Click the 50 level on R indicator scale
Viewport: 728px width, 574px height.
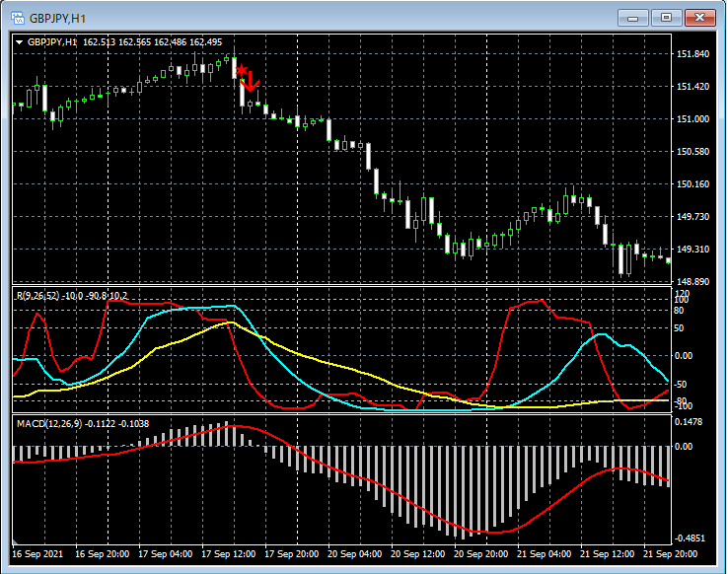pyautogui.click(x=679, y=328)
